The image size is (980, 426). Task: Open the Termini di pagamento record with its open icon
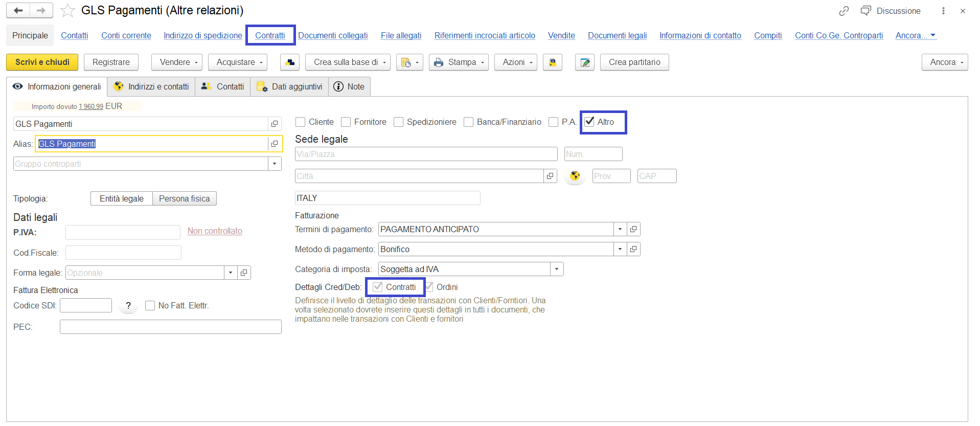pos(633,229)
